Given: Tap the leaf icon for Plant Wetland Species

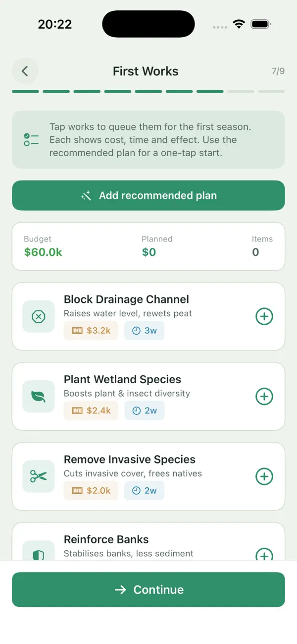Looking at the screenshot, I should pyautogui.click(x=39, y=396).
